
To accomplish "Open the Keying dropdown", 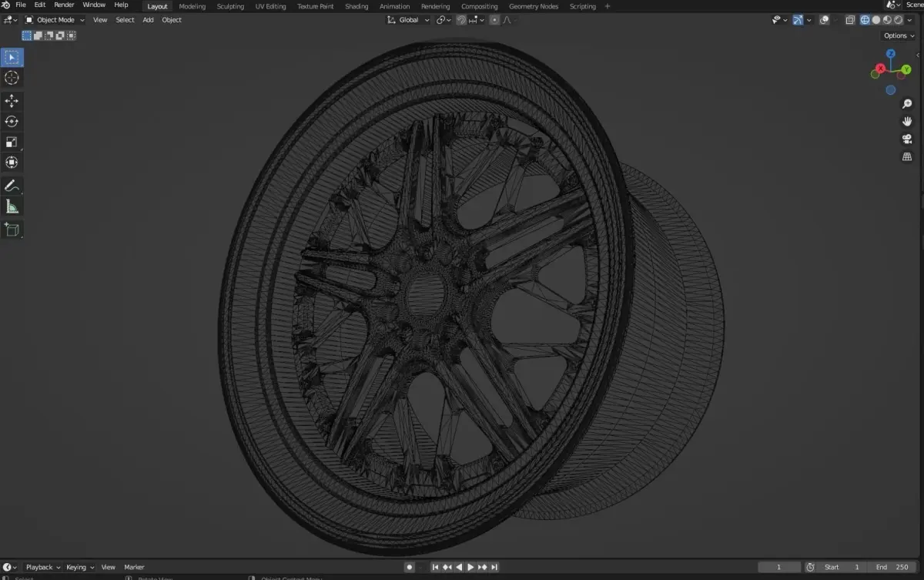I will pos(80,567).
